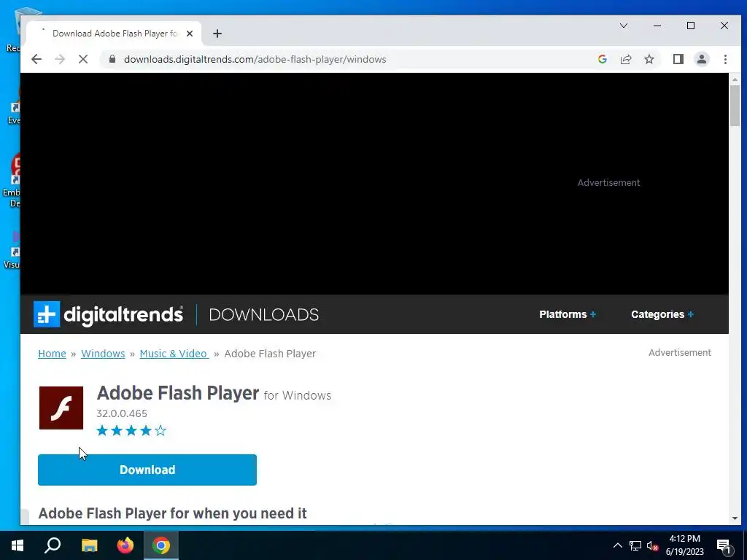
Task: Stop loading the page with X button
Action: tap(83, 60)
